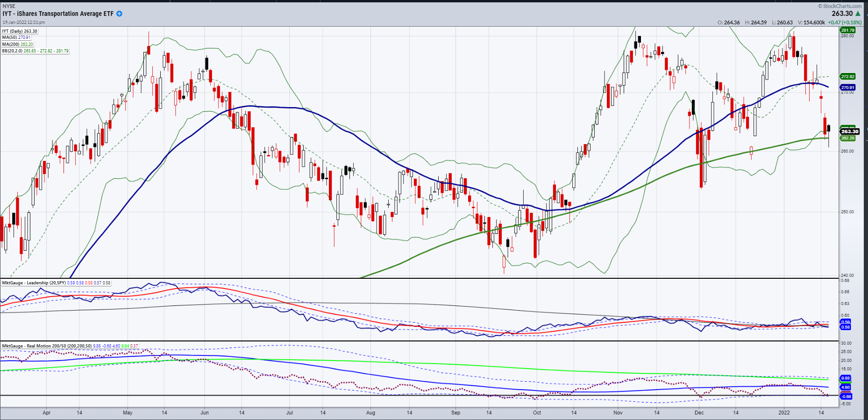This screenshot has width=868, height=420.
Task: Click the MA(50) legend label
Action: coord(16,37)
